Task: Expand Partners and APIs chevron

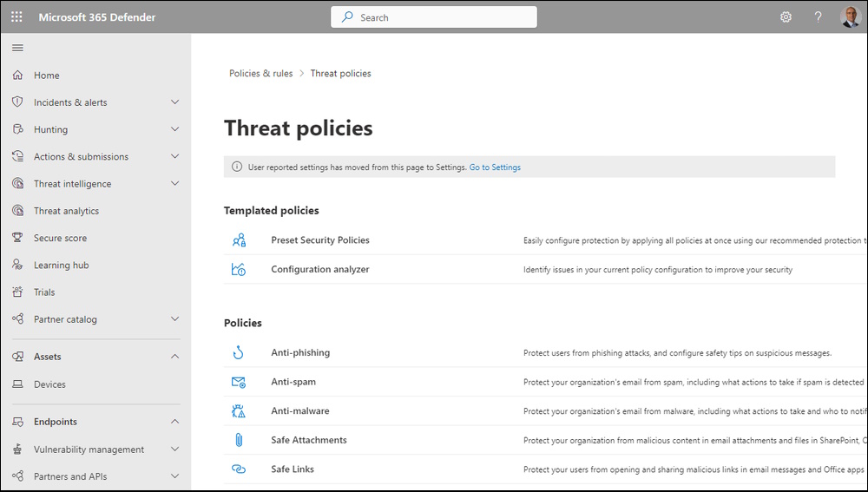Action: [175, 476]
